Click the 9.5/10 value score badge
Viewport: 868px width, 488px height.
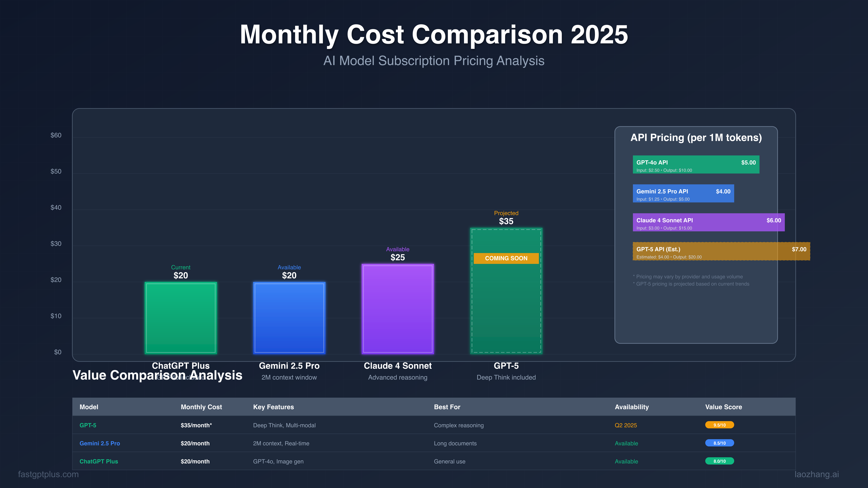[719, 425]
